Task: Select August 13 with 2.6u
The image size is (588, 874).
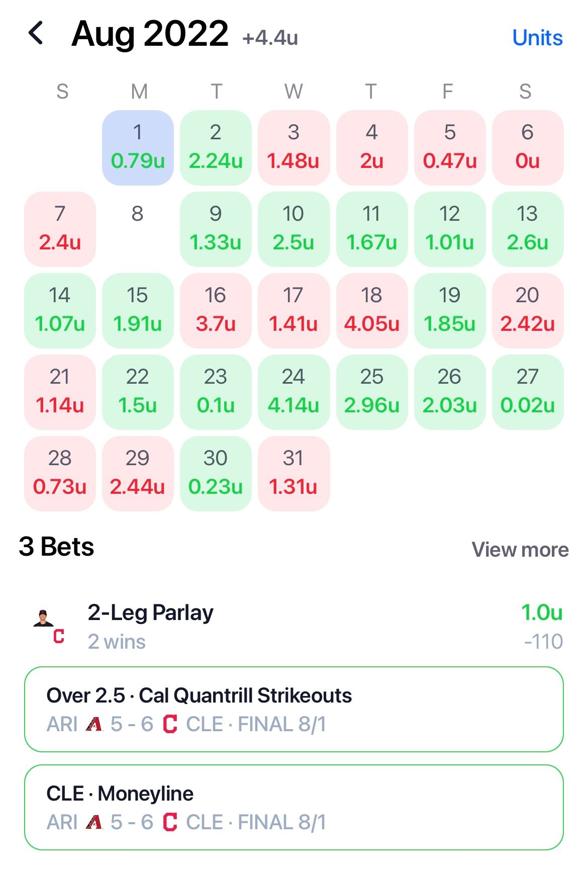Action: pyautogui.click(x=527, y=229)
